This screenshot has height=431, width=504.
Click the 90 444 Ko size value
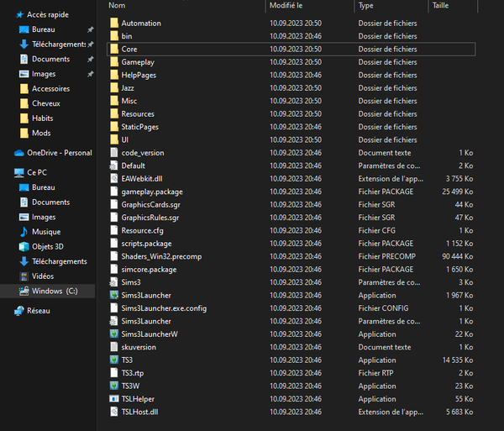point(458,256)
